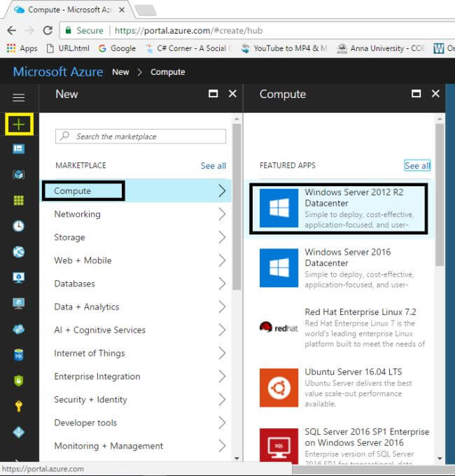Expand the Enterprise Integration chevron

coord(222,377)
